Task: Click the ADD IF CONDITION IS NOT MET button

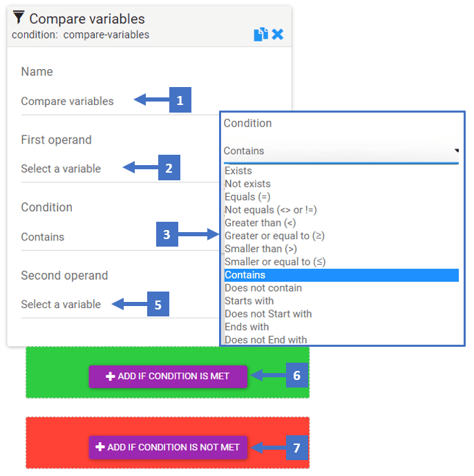Action: coord(168,447)
